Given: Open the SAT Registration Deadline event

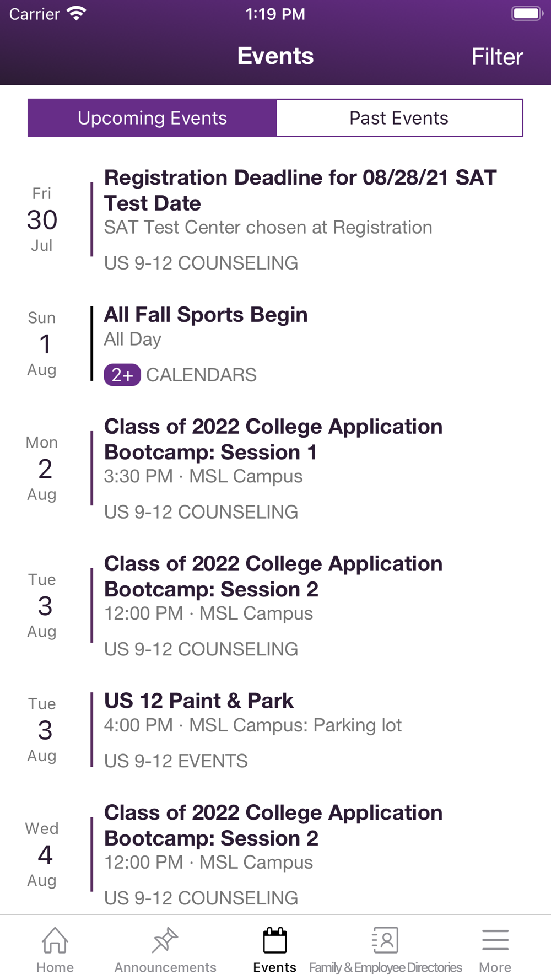Looking at the screenshot, I should [300, 191].
